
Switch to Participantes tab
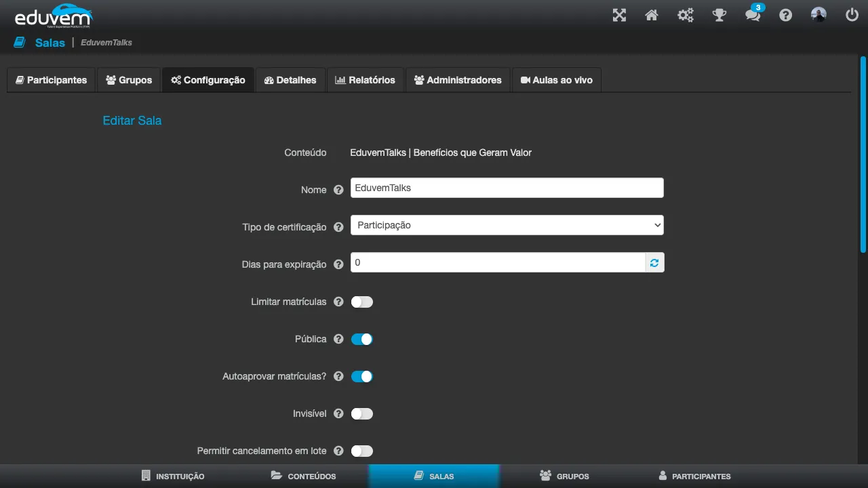(x=52, y=80)
